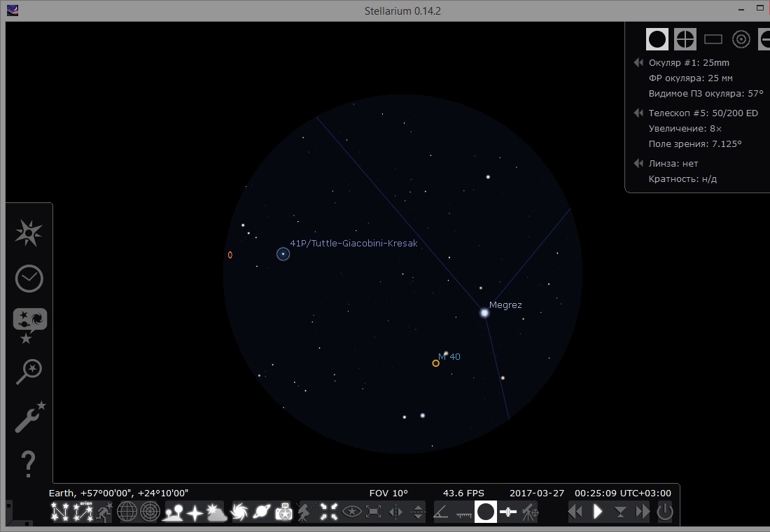Switch to previous ocular (Окуляр #1)

pos(638,62)
